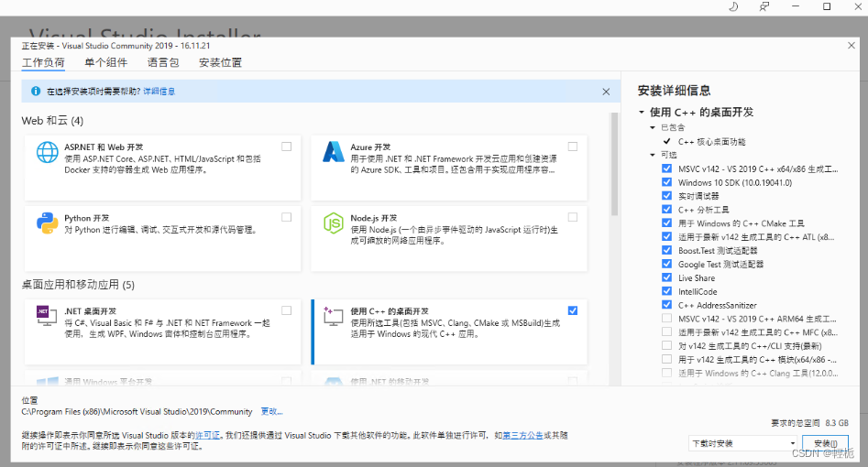The width and height of the screenshot is (868, 467).
Task: Check MSVC v142 ARM64 build tools
Action: tap(666, 318)
